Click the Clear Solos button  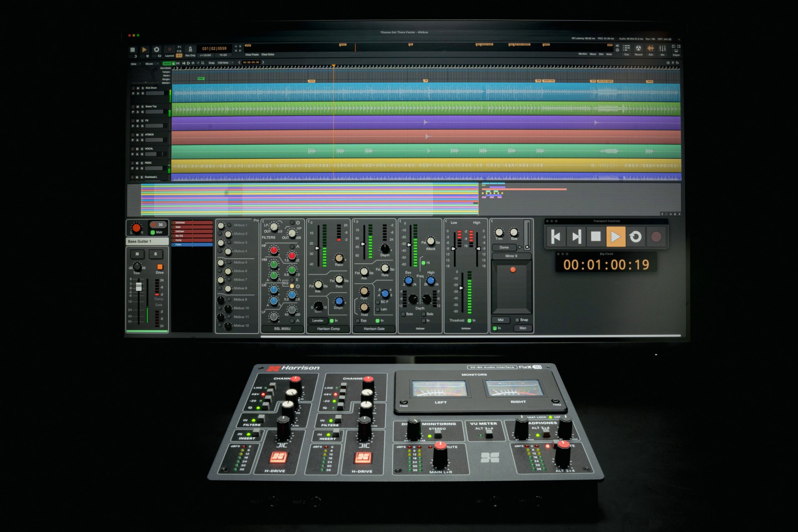268,54
